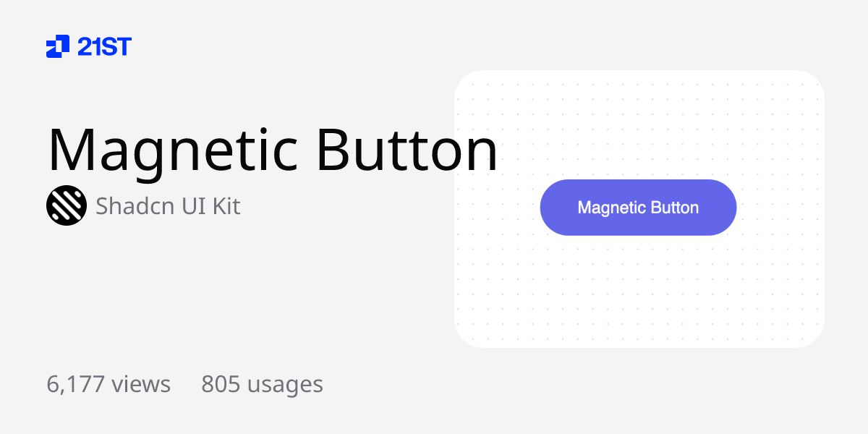
Task: Click the Shadcn UI Kit name text
Action: [167, 206]
